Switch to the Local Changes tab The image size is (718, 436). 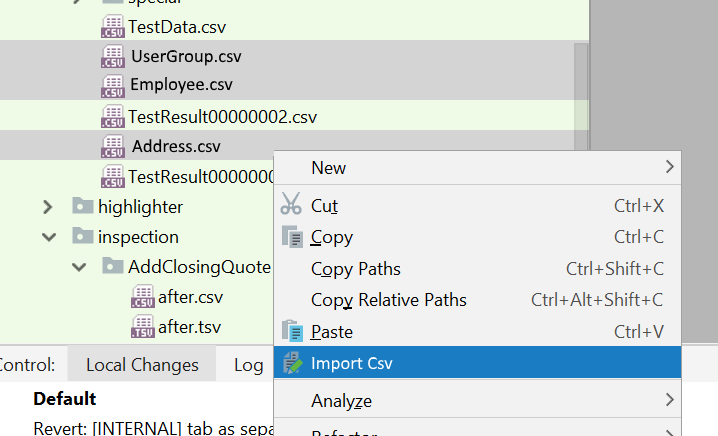point(142,365)
